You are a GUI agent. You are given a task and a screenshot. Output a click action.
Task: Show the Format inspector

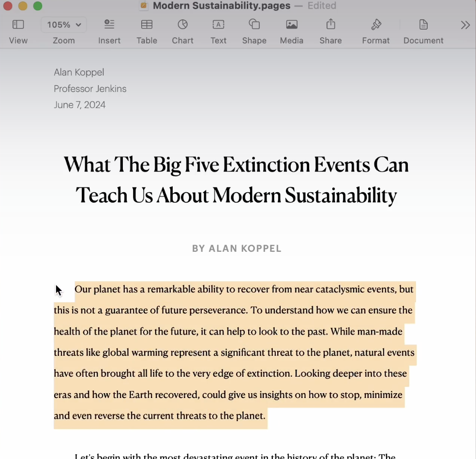click(376, 25)
